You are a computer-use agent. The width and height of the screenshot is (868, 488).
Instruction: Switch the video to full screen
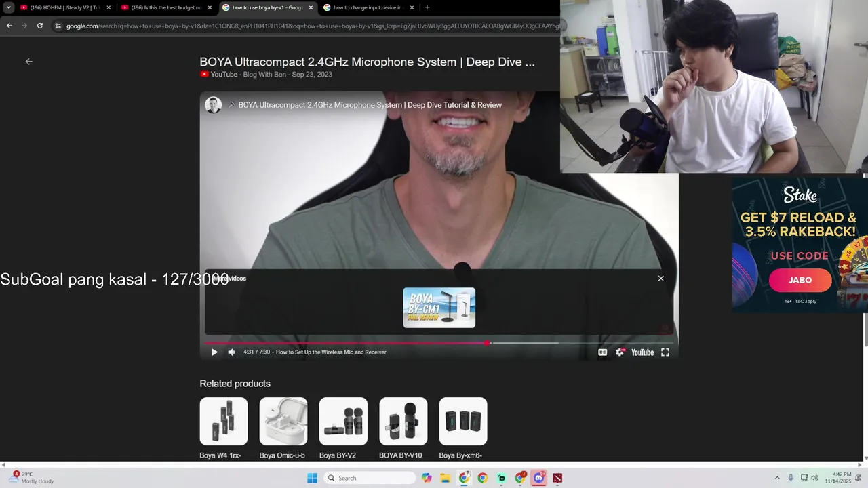pyautogui.click(x=665, y=352)
